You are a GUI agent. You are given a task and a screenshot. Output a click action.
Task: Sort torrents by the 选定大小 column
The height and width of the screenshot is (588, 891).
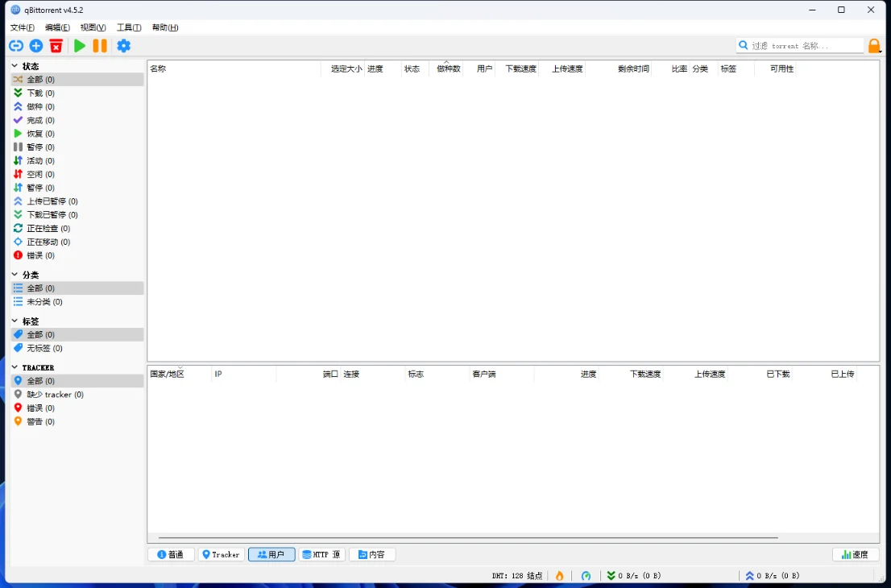coord(342,68)
